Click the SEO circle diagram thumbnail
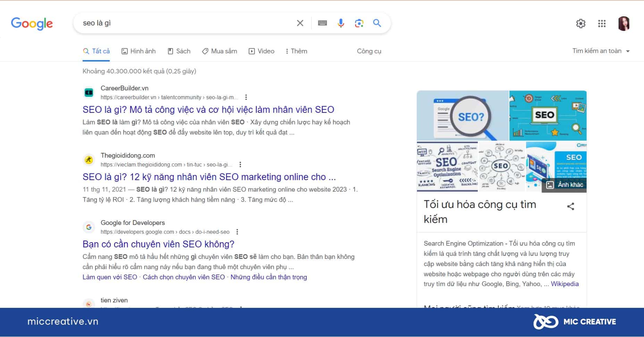Screen dimensions: 644x337 [502, 167]
